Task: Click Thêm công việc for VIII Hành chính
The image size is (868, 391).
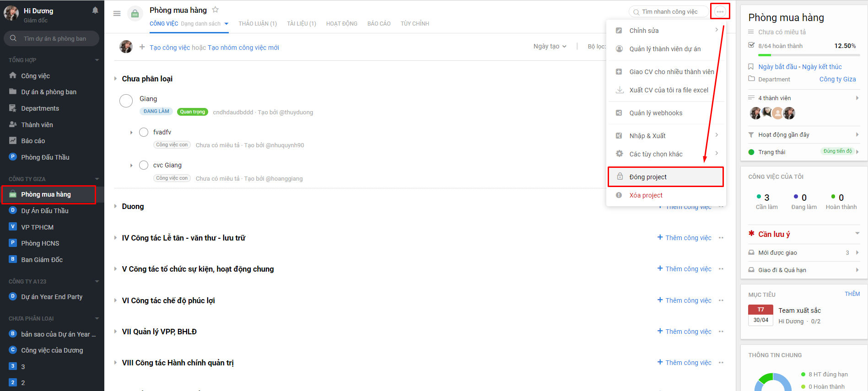Action: (685, 363)
